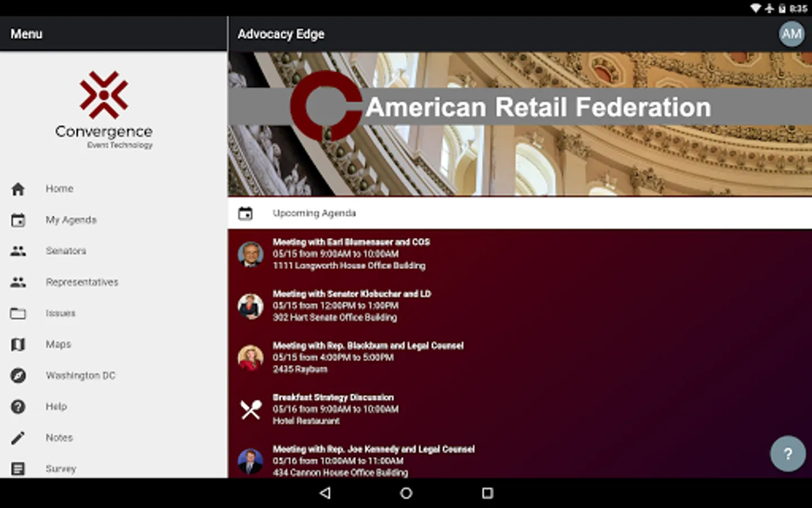812x508 pixels.
Task: Open the Senators menu item
Action: coord(113,251)
